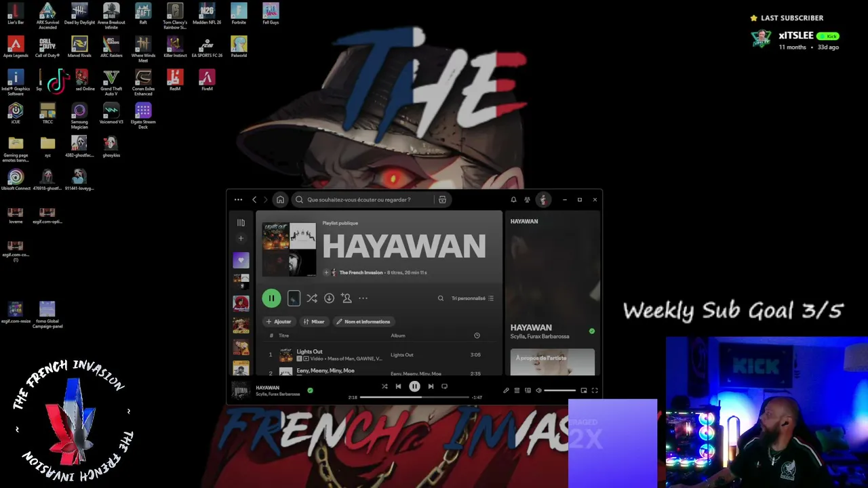868x488 pixels.
Task: Go to Spotify Home
Action: pos(280,200)
